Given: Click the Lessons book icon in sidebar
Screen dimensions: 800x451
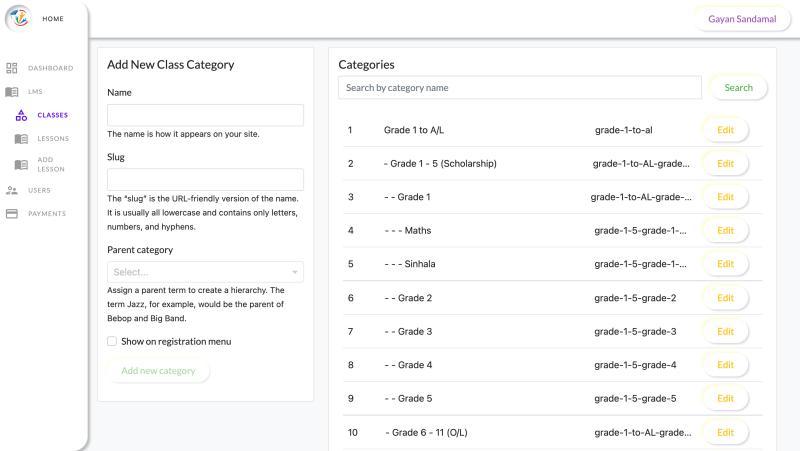Looking at the screenshot, I should point(21,139).
